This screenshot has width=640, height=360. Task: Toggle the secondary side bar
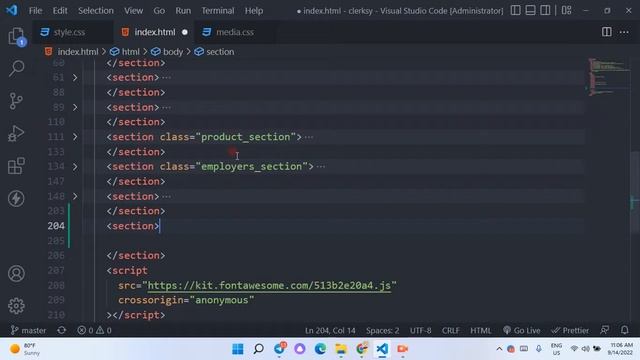pyautogui.click(x=545, y=10)
